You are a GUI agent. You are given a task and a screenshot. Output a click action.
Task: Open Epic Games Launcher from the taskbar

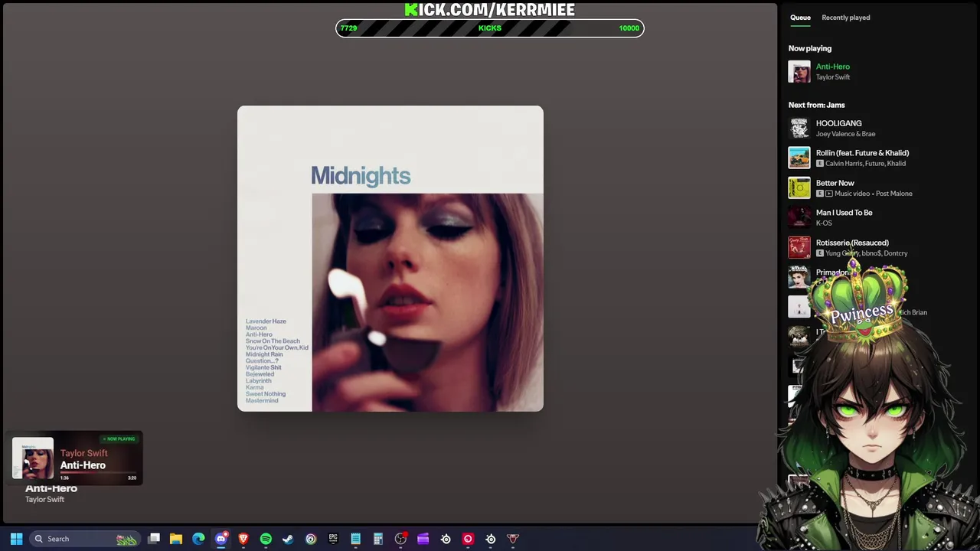point(333,539)
